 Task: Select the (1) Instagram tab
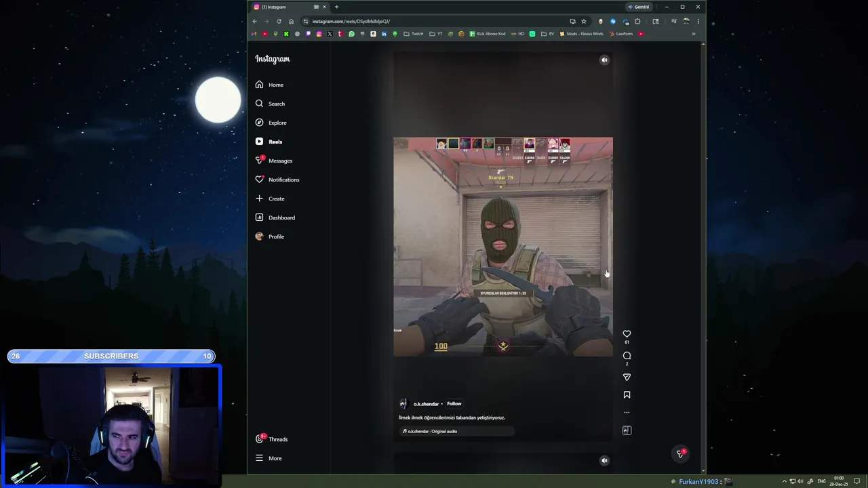click(x=290, y=7)
